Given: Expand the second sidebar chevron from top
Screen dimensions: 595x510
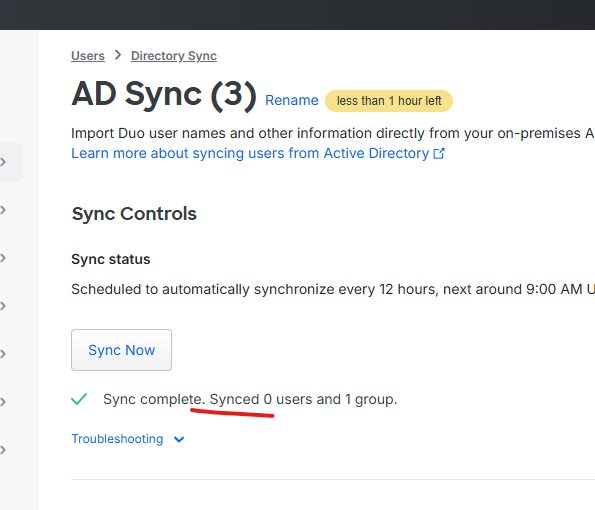Looking at the screenshot, I should pyautogui.click(x=3, y=210).
